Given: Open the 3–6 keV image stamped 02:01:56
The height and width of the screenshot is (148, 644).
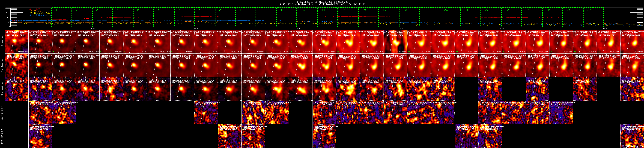Looking at the screenshot, I should [x=87, y=42].
